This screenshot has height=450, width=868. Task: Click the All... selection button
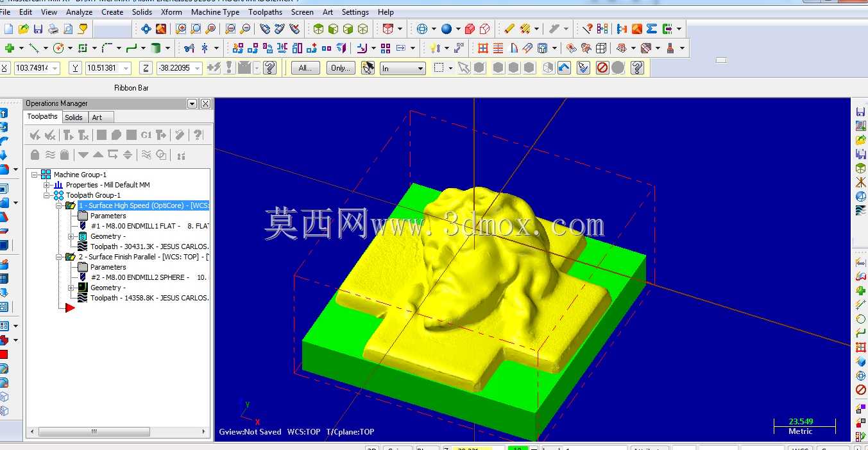click(305, 68)
